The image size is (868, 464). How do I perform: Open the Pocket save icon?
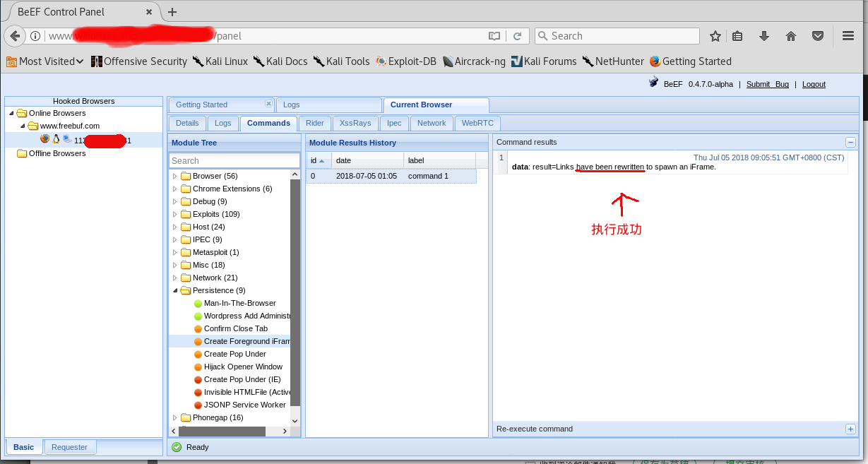[817, 36]
